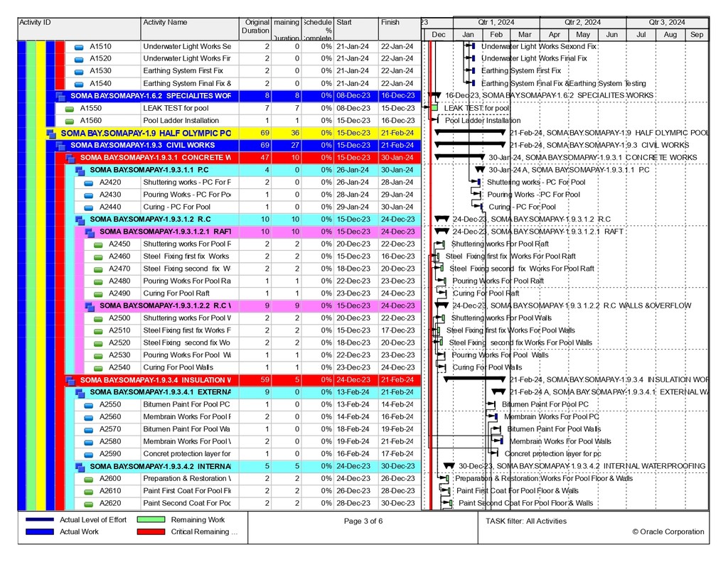Select the A2610 Paint First Coat name

[x=187, y=491]
